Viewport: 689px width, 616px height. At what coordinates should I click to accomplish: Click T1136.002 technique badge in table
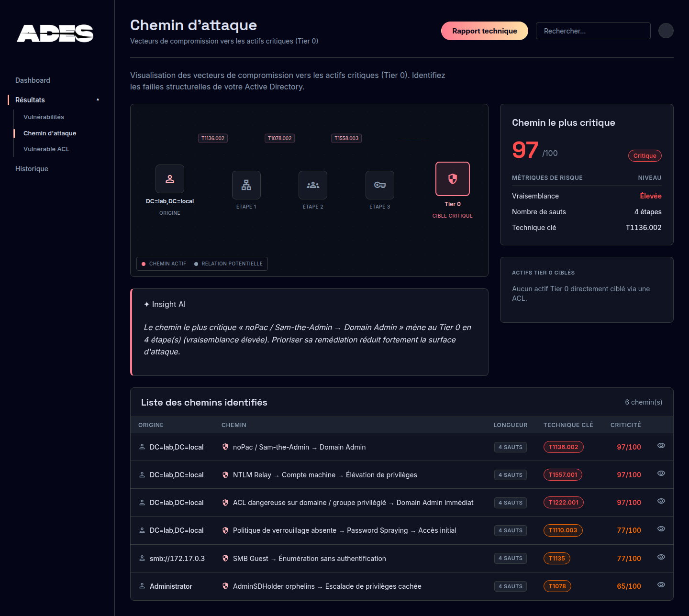(563, 447)
